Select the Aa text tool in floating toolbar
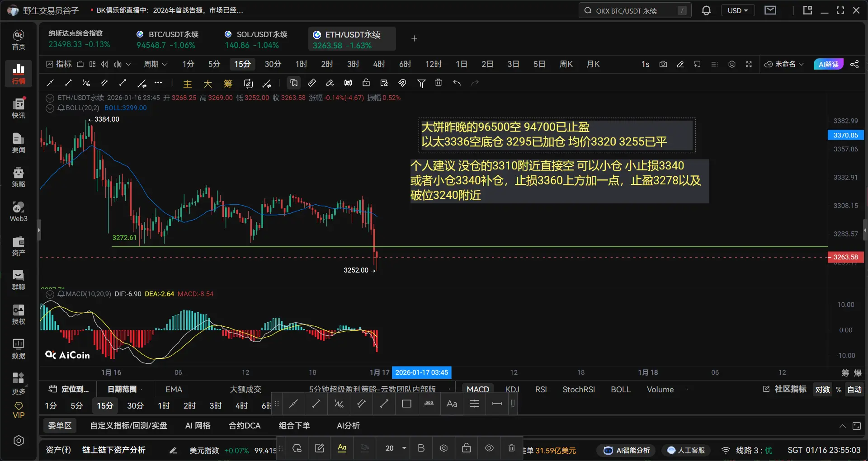The width and height of the screenshot is (868, 461). click(x=452, y=404)
